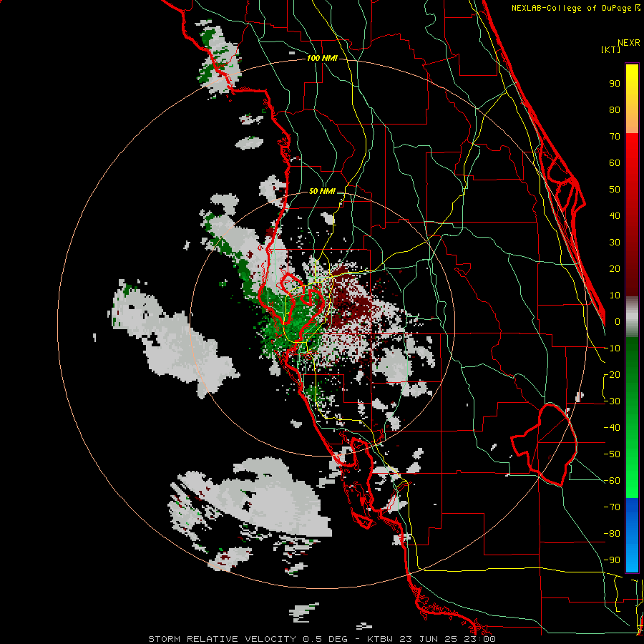
Task: Click the "-30" value on velocity scale
Action: (x=612, y=401)
